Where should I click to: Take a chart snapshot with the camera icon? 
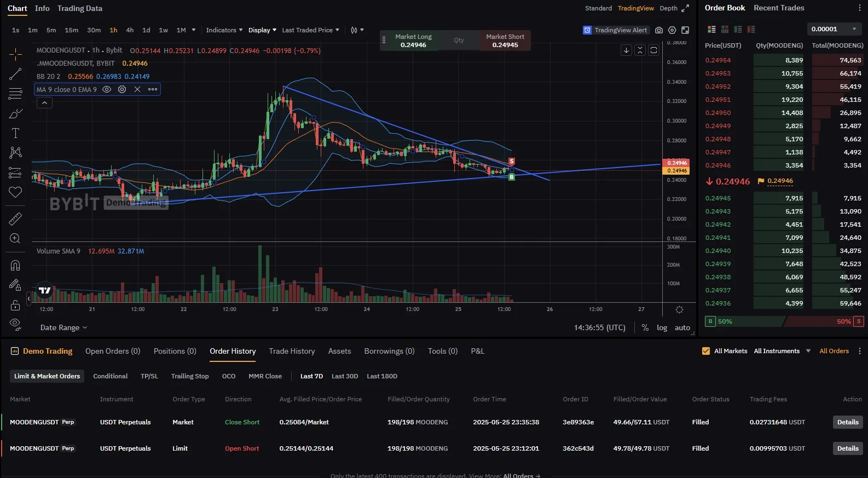coord(659,30)
